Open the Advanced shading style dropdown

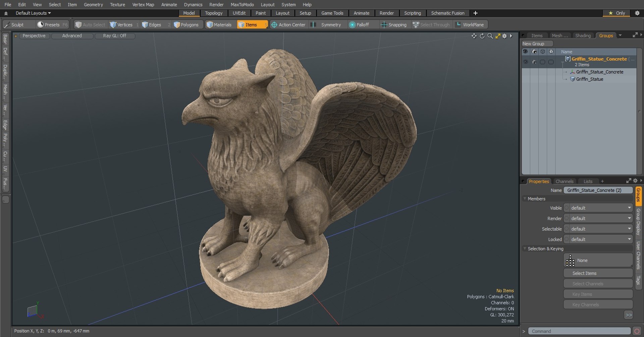(72, 36)
